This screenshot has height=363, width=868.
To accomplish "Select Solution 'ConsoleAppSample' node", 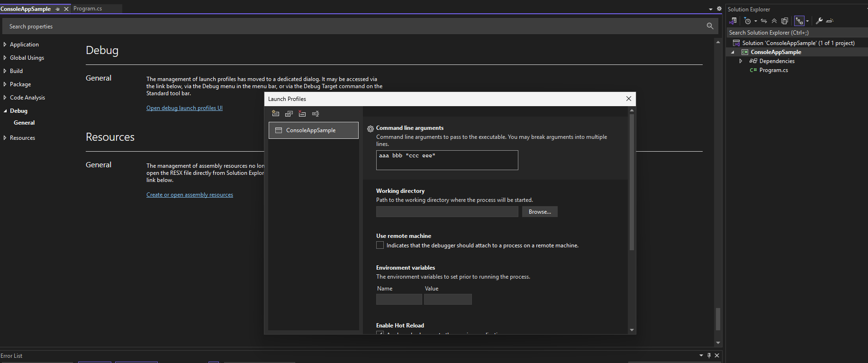I will click(x=798, y=43).
